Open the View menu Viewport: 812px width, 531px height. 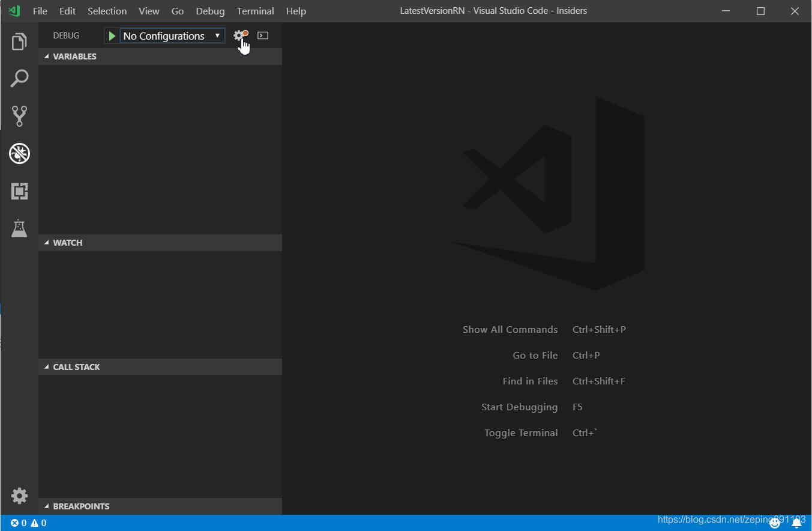tap(149, 11)
